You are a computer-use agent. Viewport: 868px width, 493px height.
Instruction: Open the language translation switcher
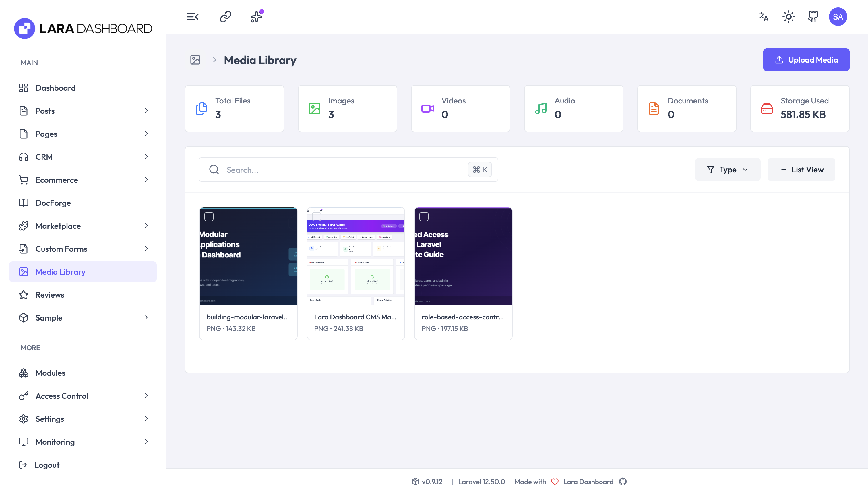tap(763, 17)
